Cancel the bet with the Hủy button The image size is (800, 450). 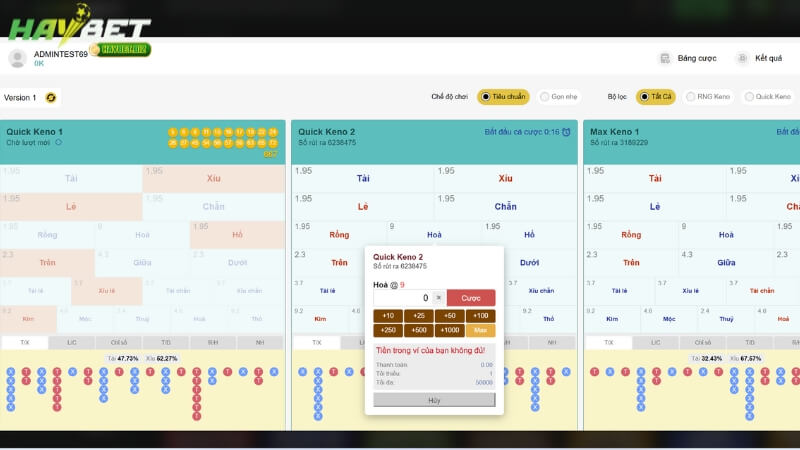pos(434,399)
